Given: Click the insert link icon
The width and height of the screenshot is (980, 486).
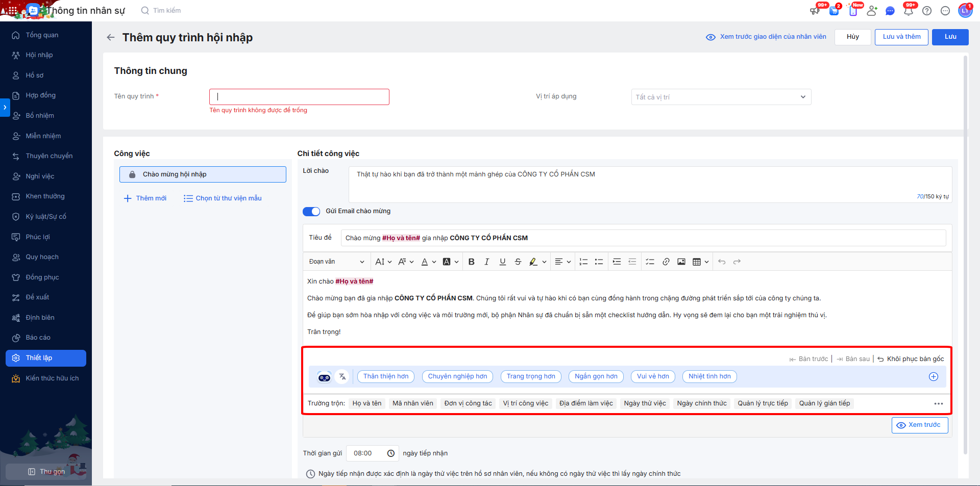Looking at the screenshot, I should (x=666, y=262).
